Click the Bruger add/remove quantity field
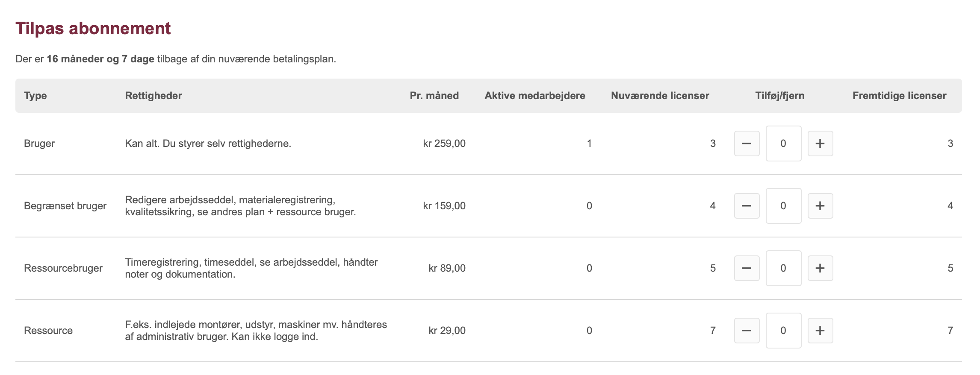The width and height of the screenshot is (980, 375). [x=783, y=144]
